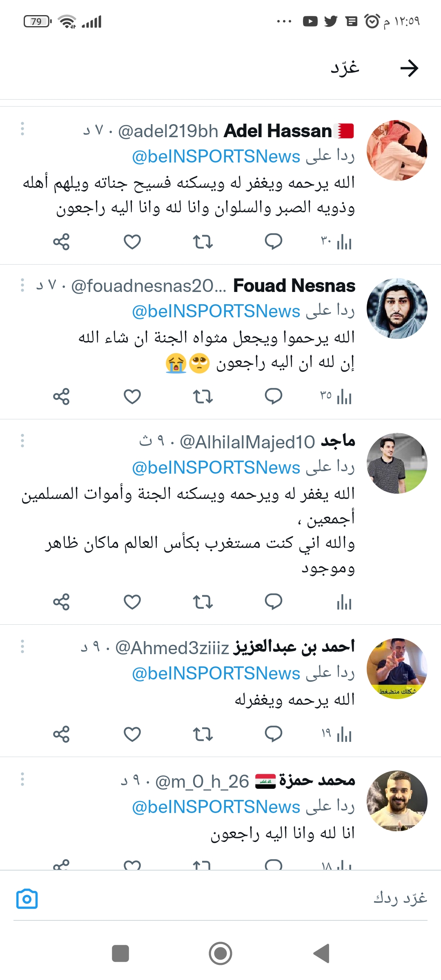This screenshot has width=441, height=980.
Task: Open more options for Adel Hassan's tweet
Action: pyautogui.click(x=22, y=129)
